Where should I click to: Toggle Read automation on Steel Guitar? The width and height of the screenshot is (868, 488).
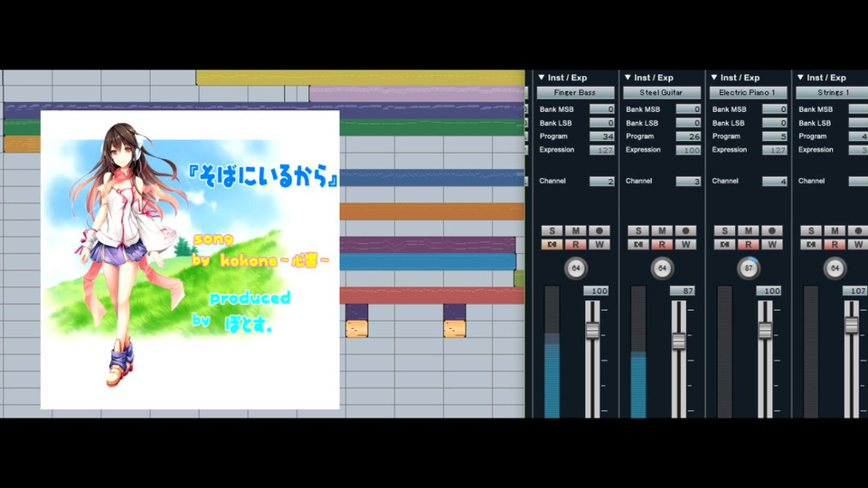point(662,245)
